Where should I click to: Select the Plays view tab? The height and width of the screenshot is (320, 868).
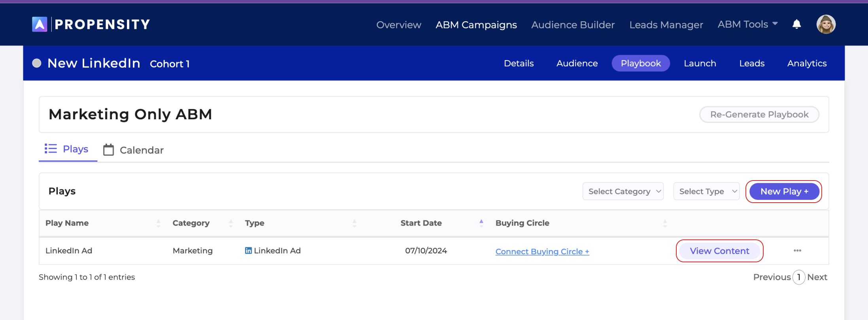[x=68, y=149]
